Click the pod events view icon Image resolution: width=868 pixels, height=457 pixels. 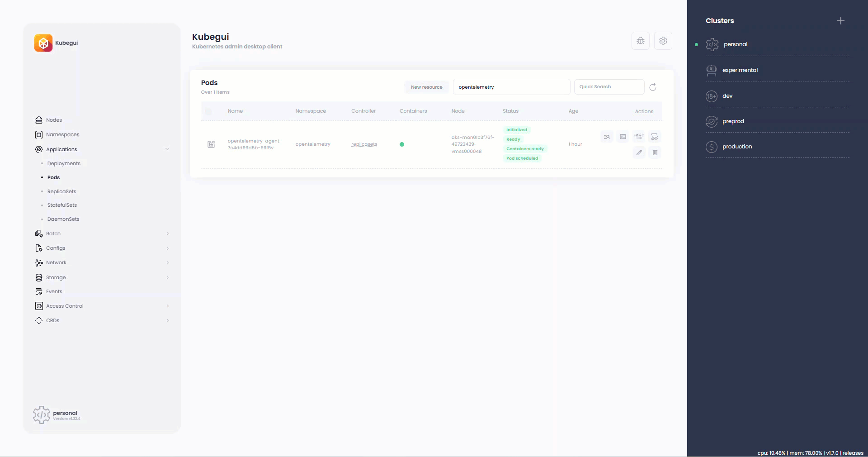[655, 137]
